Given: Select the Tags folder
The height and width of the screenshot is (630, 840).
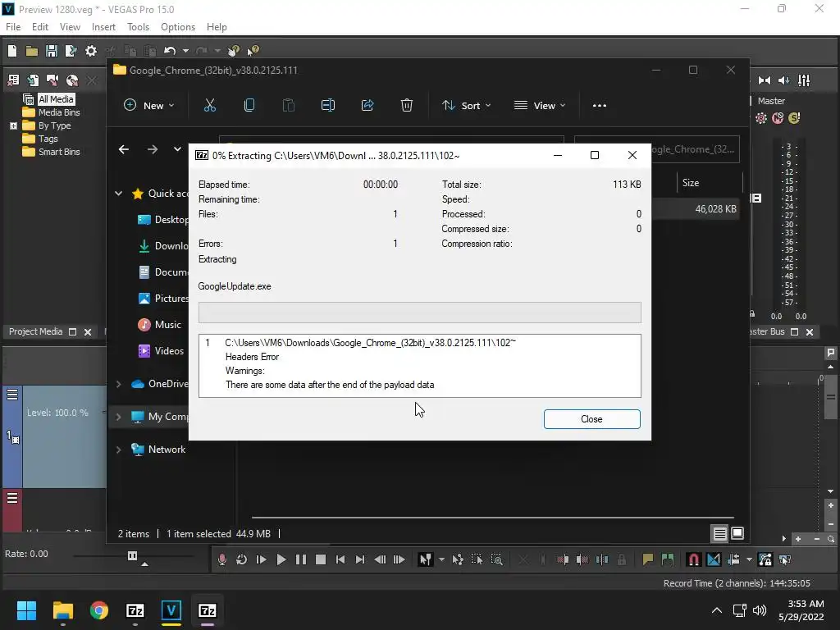Looking at the screenshot, I should pyautogui.click(x=48, y=139).
